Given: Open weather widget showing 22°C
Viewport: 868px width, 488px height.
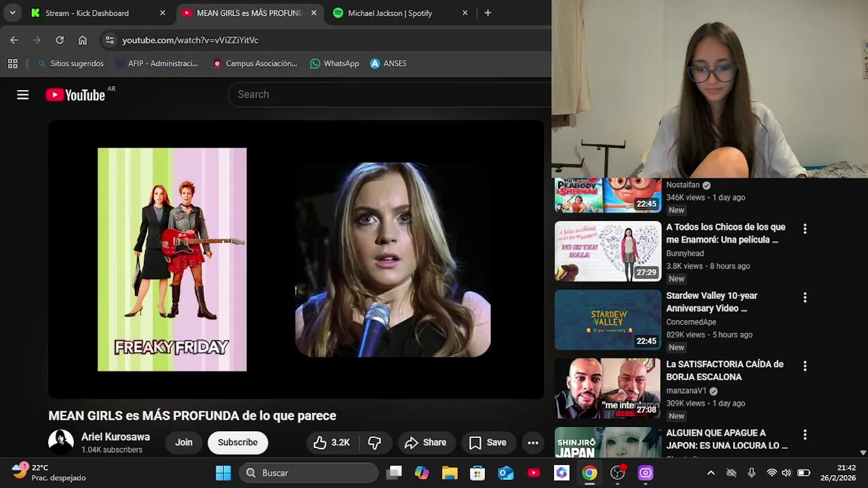Looking at the screenshot, I should 49,473.
